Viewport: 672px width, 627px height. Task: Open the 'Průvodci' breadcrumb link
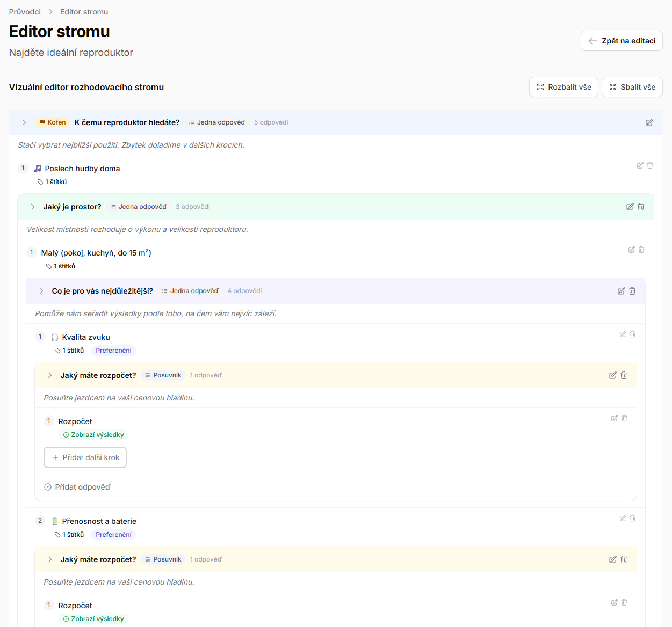click(x=25, y=12)
